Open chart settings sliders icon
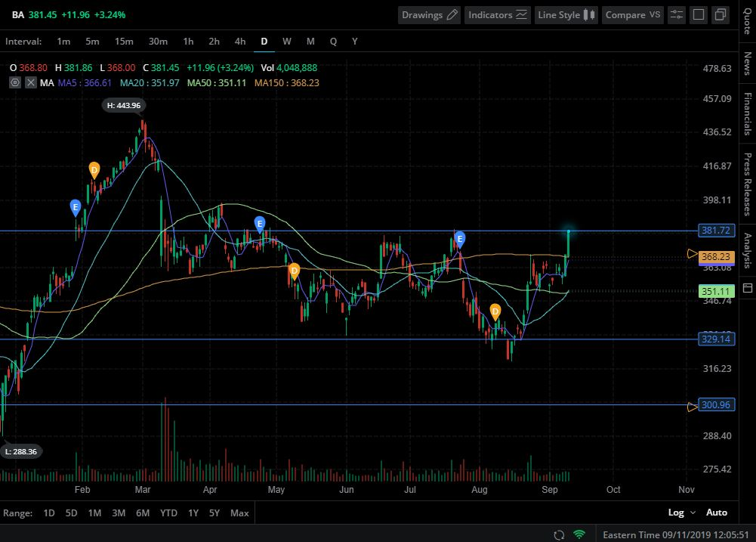Viewport: 756px width, 542px height. [x=677, y=15]
